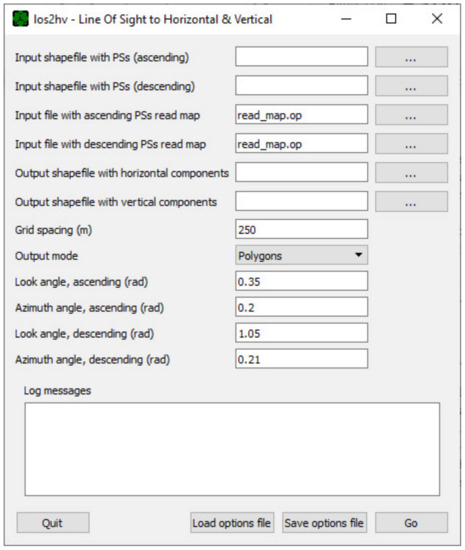Browse for ascending PSs input shapefile
The width and height of the screenshot is (465, 550).
coord(411,57)
